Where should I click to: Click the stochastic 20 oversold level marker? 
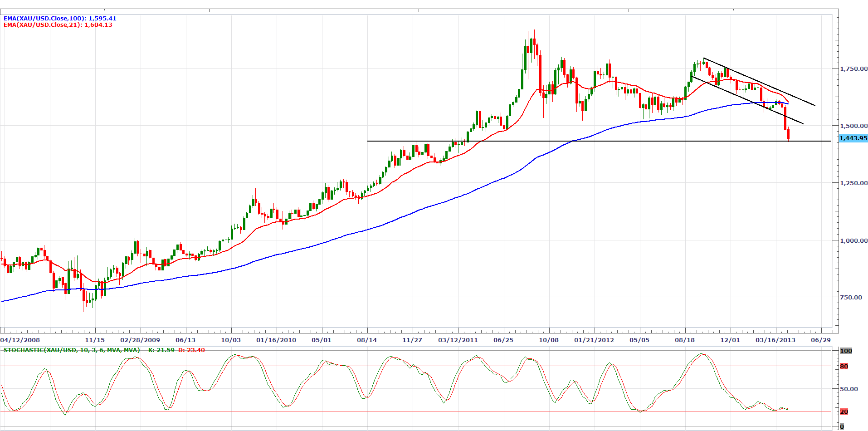844,412
